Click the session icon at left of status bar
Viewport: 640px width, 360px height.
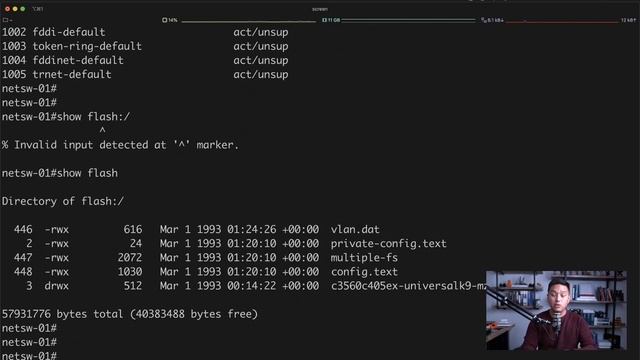point(5,20)
